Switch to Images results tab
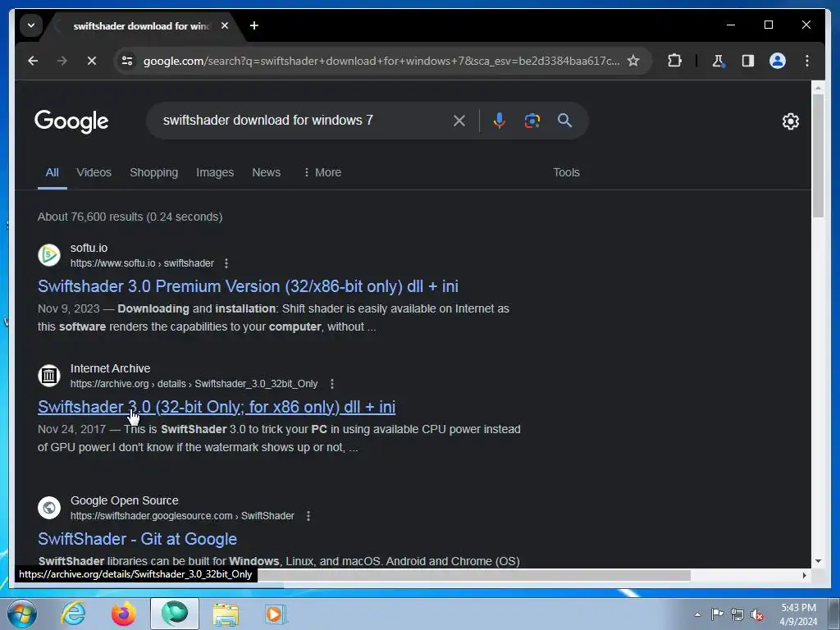This screenshot has height=630, width=840. (215, 172)
